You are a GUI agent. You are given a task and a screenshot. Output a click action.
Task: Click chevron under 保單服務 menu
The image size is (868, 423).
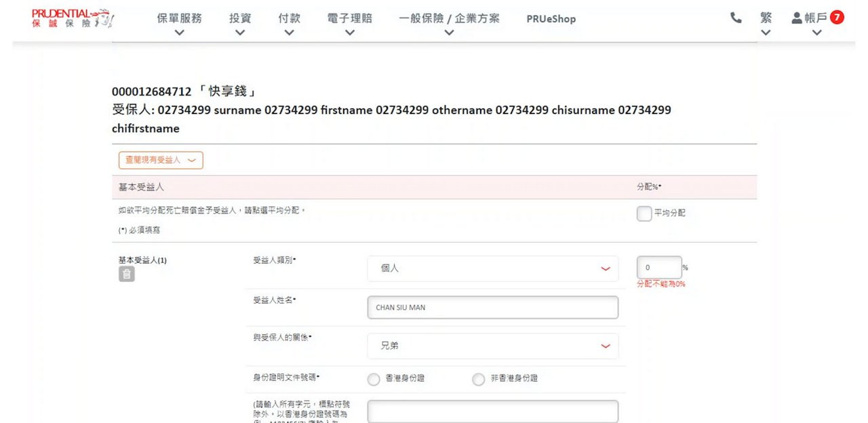[x=179, y=33]
